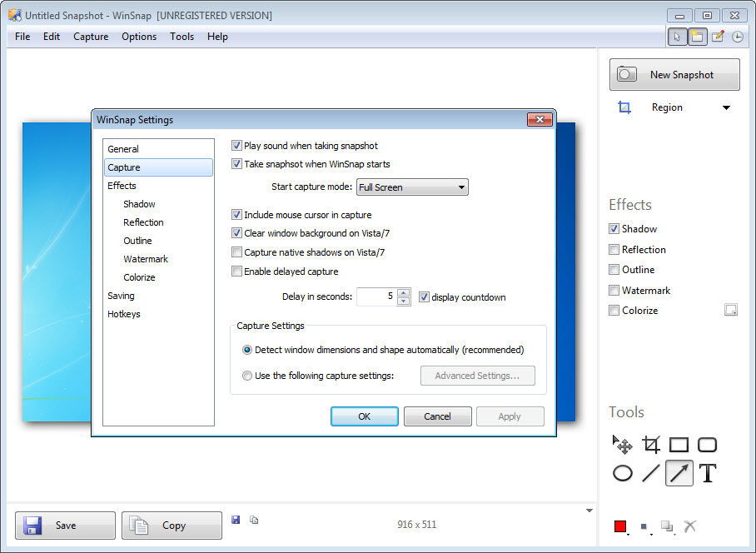The width and height of the screenshot is (756, 553).
Task: Uncheck Take snapshot when WinSnap starts
Action: [236, 164]
